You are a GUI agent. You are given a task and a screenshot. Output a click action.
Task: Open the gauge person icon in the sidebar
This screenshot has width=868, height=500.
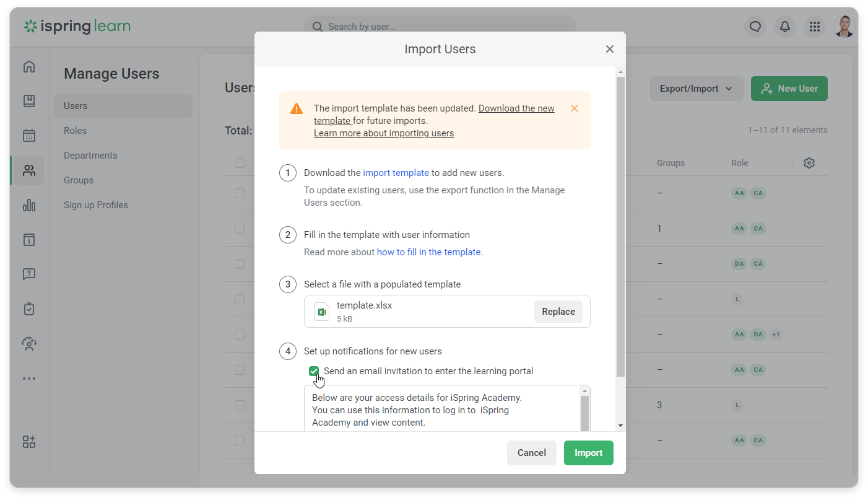pos(29,344)
